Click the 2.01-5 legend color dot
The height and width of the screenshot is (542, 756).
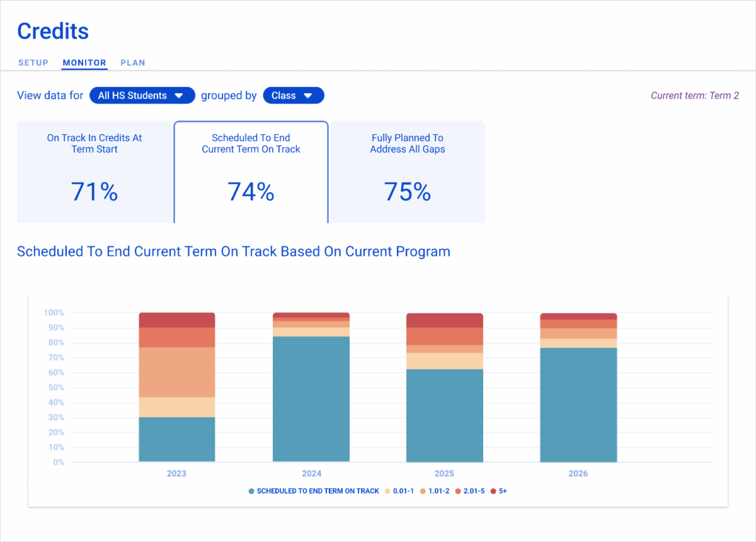click(458, 491)
